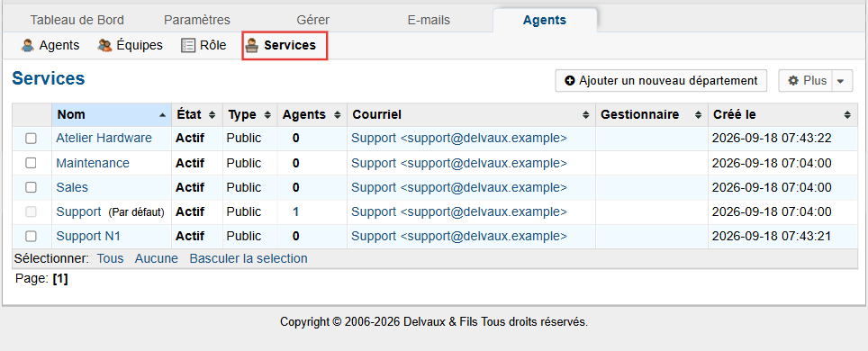Open Atelier Hardware row support email link

459,139
